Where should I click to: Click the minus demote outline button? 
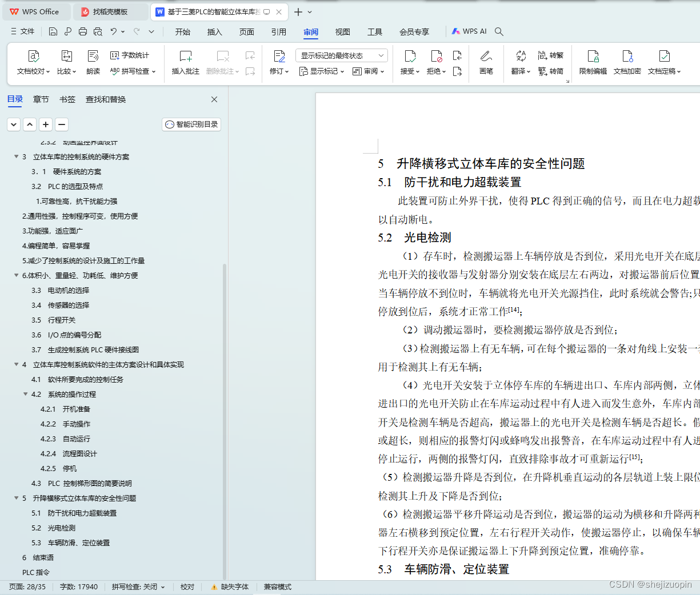62,124
